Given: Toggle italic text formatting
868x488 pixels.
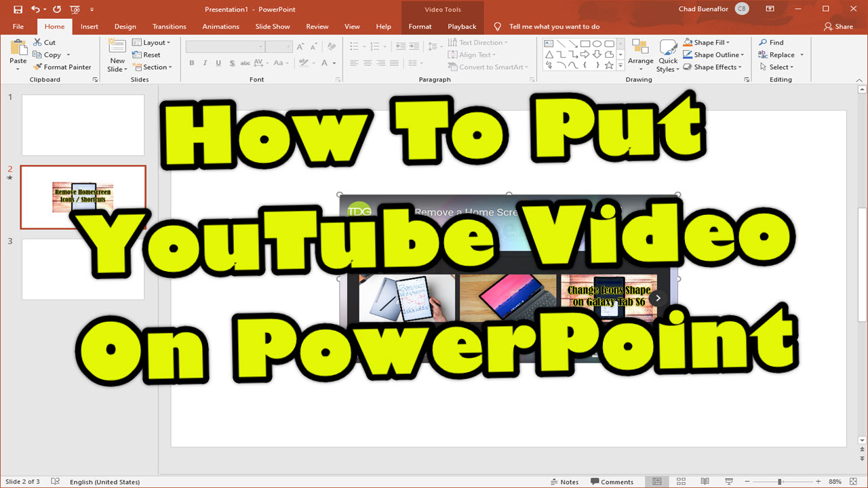Looking at the screenshot, I should pyautogui.click(x=205, y=62).
